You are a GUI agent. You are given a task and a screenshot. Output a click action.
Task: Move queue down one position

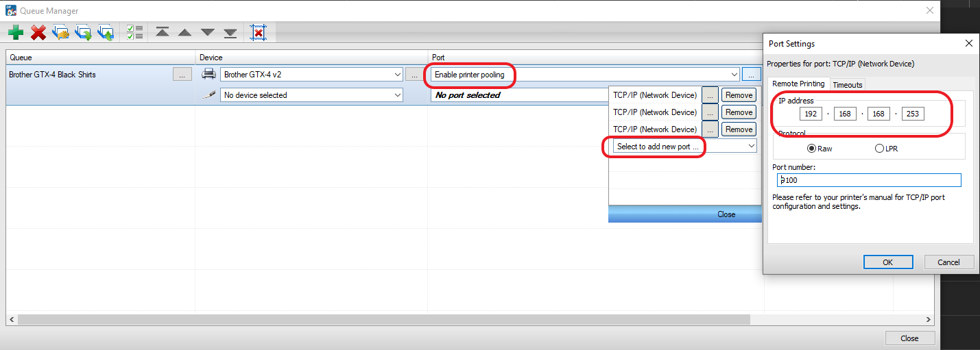(208, 32)
